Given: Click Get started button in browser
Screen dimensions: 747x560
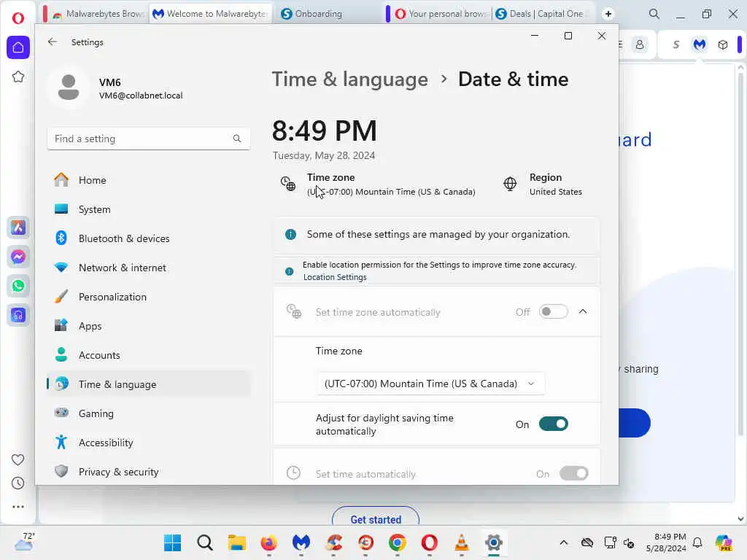Looking at the screenshot, I should [x=376, y=518].
